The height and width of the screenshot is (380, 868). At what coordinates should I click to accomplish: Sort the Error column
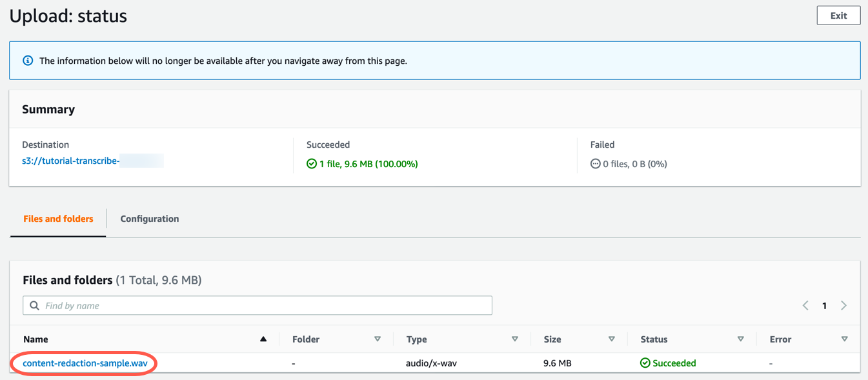[x=845, y=339]
